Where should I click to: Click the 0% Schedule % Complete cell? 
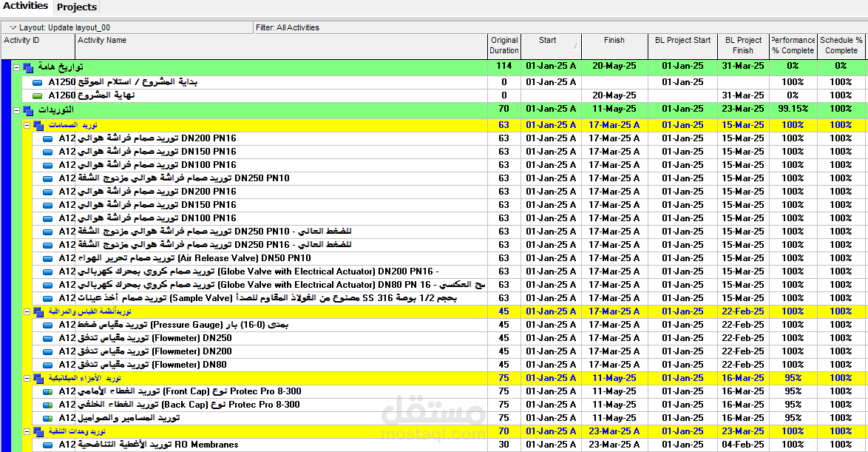point(841,65)
